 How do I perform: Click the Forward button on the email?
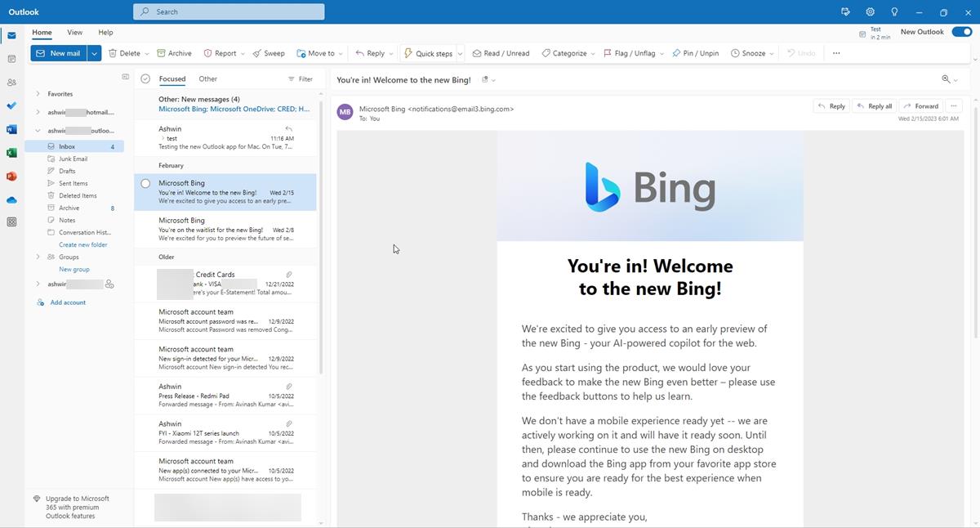pyautogui.click(x=920, y=105)
